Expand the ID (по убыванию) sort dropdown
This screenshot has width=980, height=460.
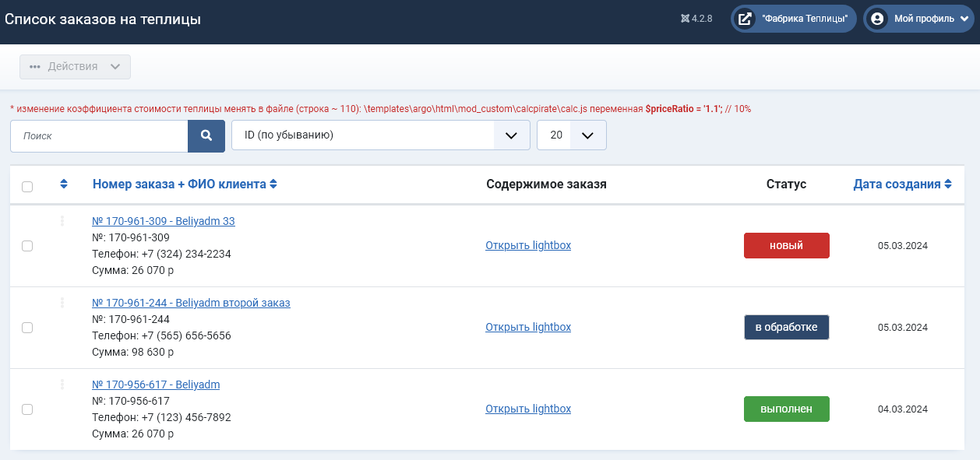pos(381,135)
